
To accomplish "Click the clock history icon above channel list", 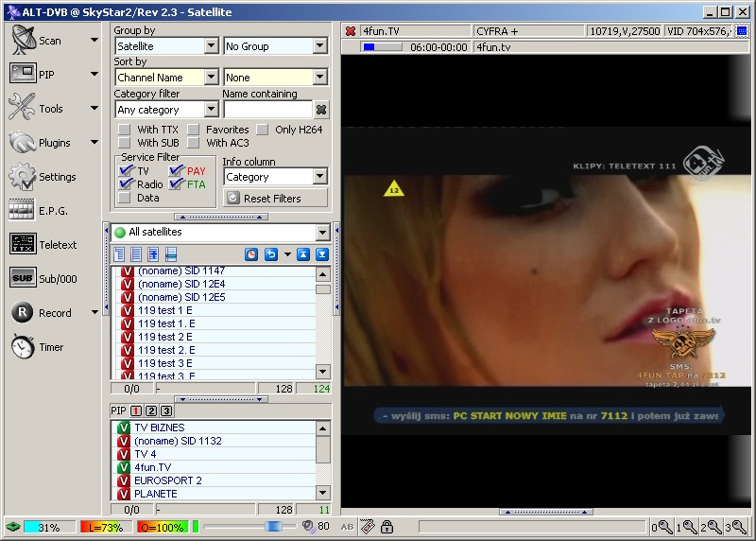I will pyautogui.click(x=251, y=254).
